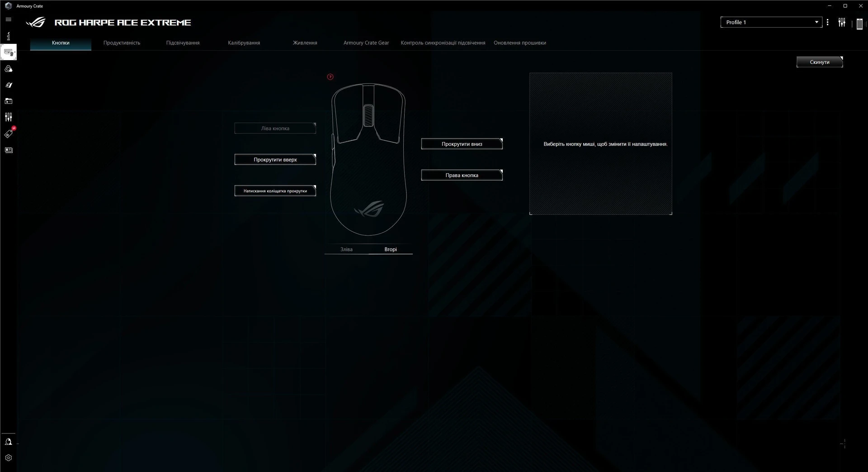Viewport: 868px width, 472px height.
Task: Open the sidebar sliders Scenario Profiles icon
Action: click(x=8, y=117)
